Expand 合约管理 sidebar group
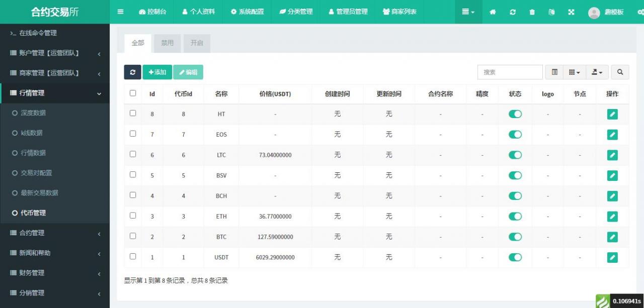This screenshot has height=308, width=644. coord(55,233)
